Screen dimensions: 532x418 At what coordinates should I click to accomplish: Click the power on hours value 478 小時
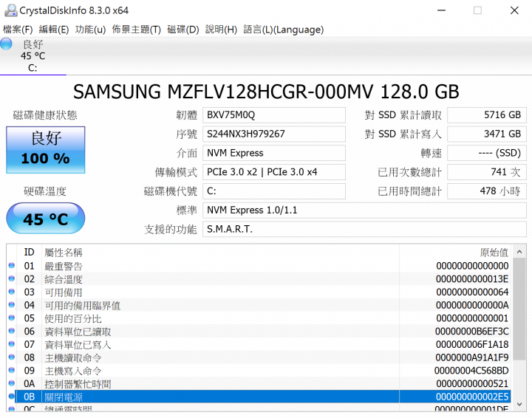(487, 191)
